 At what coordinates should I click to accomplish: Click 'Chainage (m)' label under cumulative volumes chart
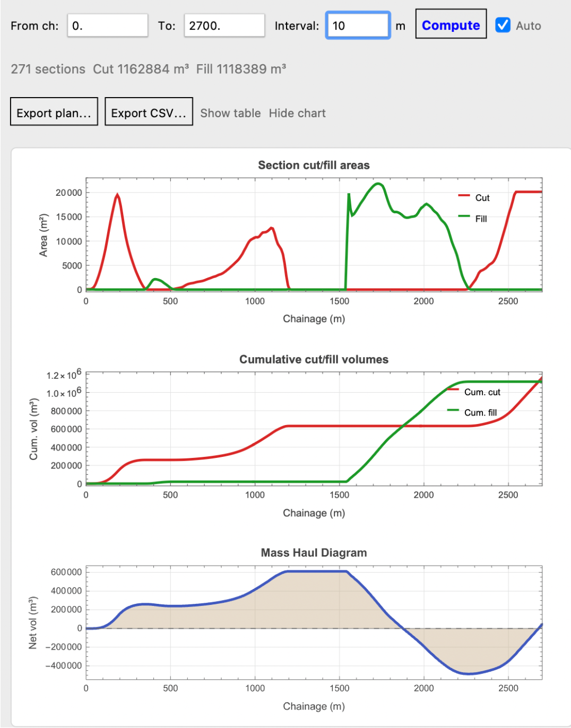[314, 513]
